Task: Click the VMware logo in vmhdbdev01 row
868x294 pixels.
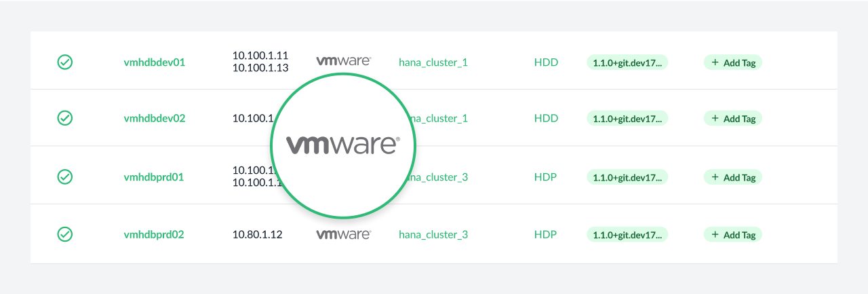Action: coord(343,61)
